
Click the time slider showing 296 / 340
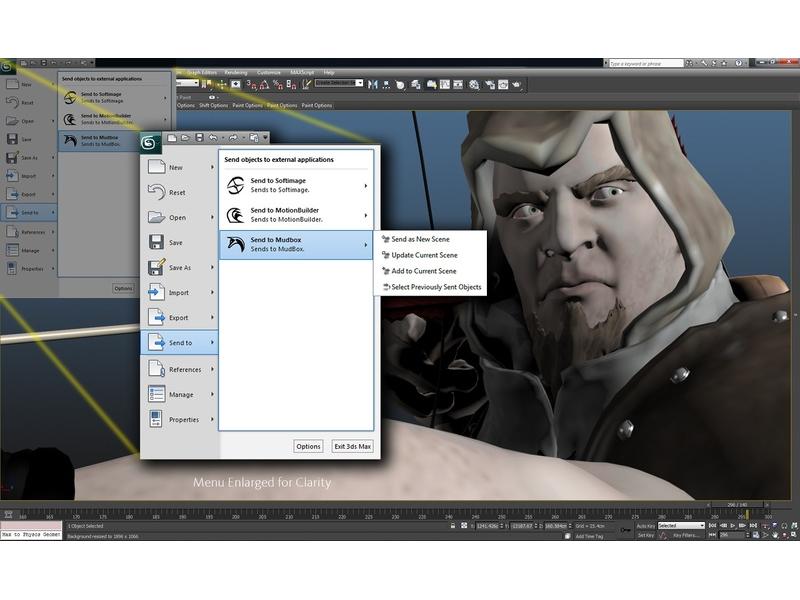coord(737,505)
